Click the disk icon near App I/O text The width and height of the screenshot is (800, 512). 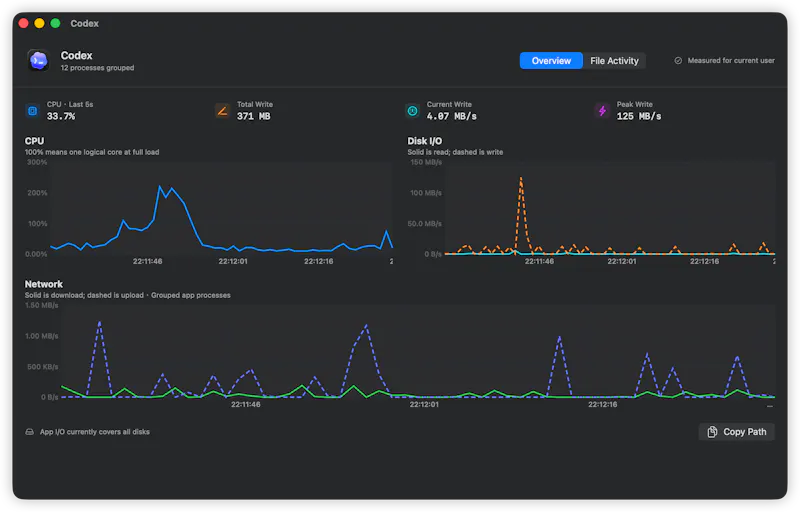[30, 432]
